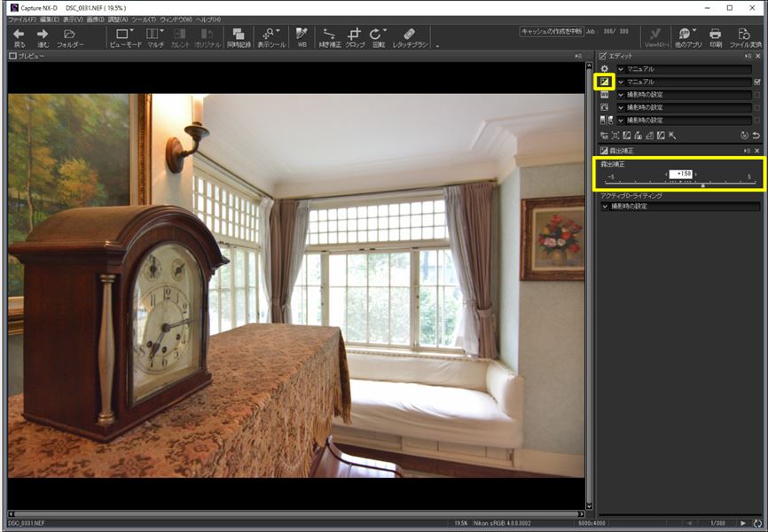The image size is (768, 532).
Task: Click the sixth adjustment tool icon in the row
Action: [661, 136]
